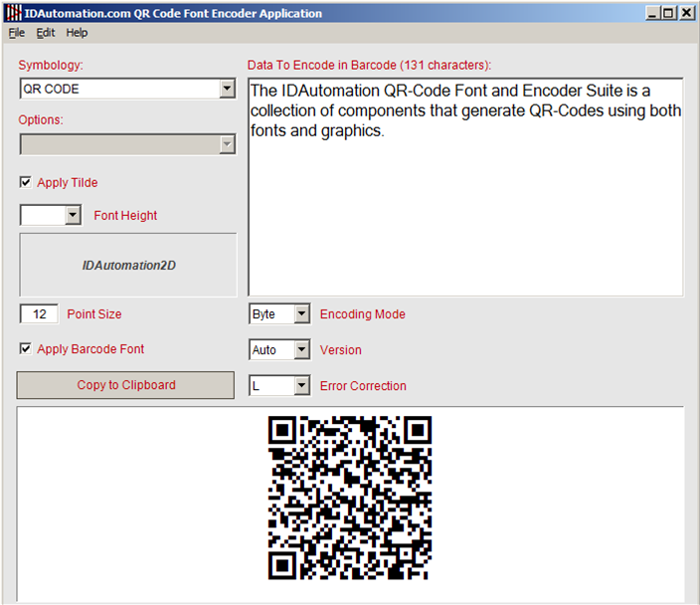This screenshot has width=700, height=605.
Task: Open the Help menu
Action: (77, 33)
